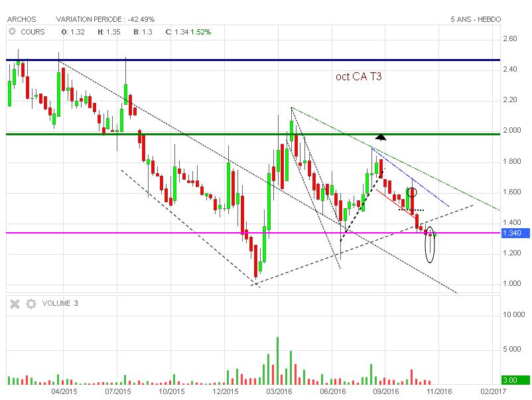Click the 1.800 price axis label
The height and width of the screenshot is (400, 532).
click(x=511, y=161)
